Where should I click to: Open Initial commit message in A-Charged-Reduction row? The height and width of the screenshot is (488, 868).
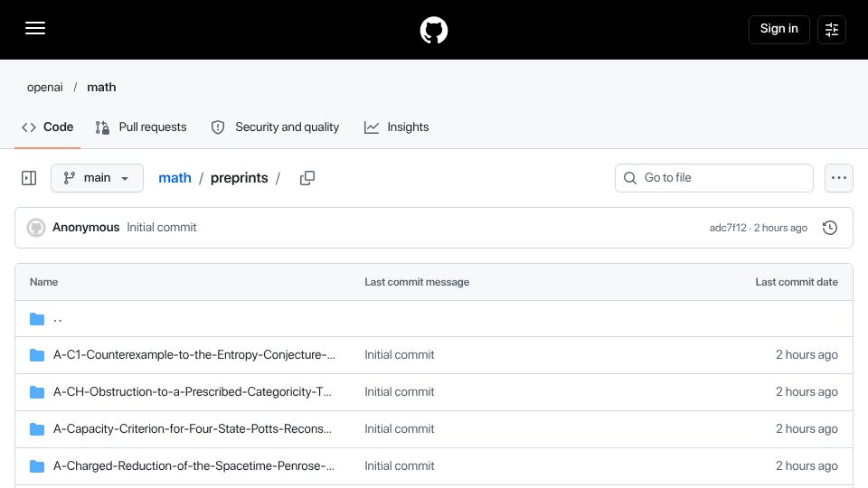click(399, 466)
